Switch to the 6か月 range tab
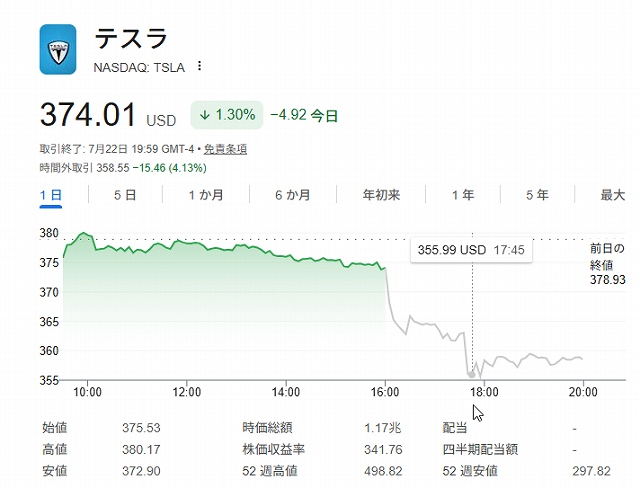 coord(293,195)
